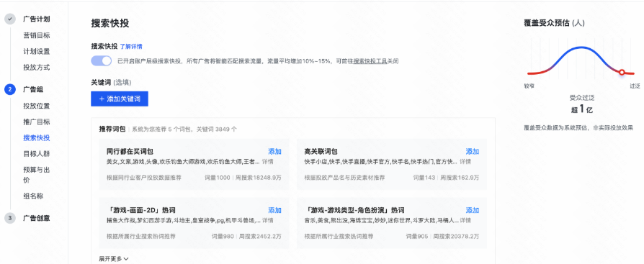
Task: Open the 了解详情 link
Action: (x=131, y=46)
